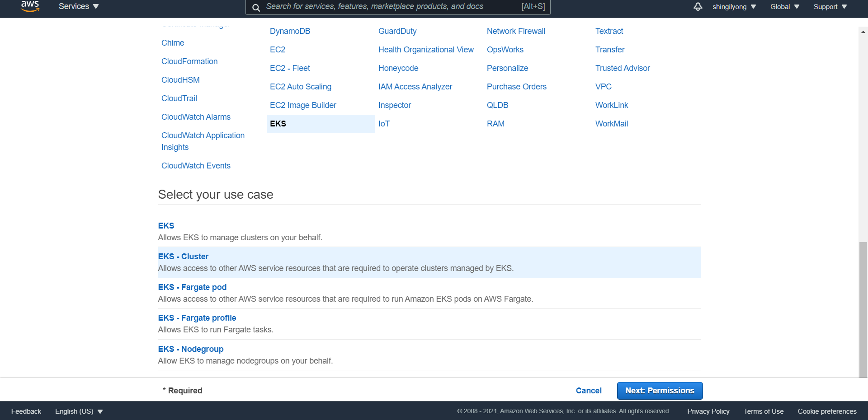Select RAM service
Image resolution: width=868 pixels, height=420 pixels.
coord(495,124)
